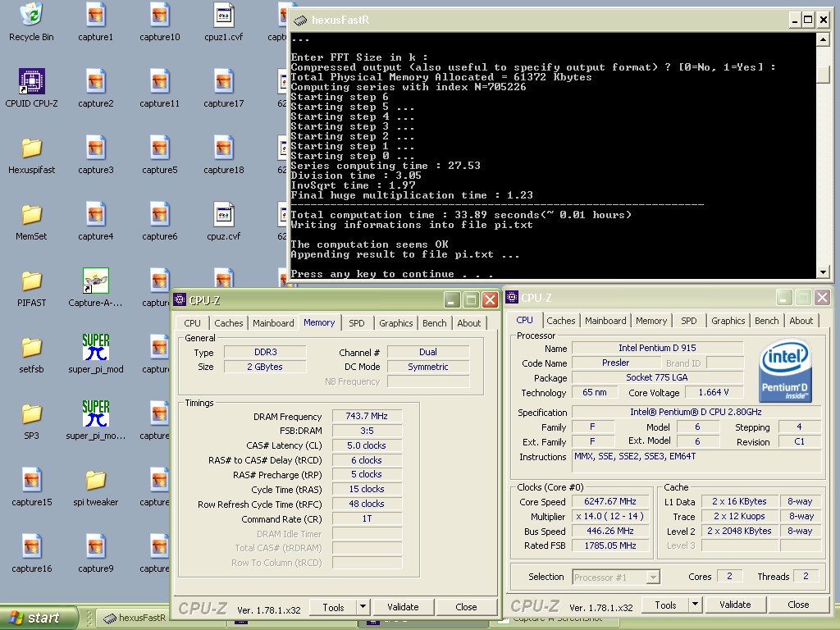The width and height of the screenshot is (840, 630).
Task: Select the MemSet folder icon
Action: coord(31,215)
